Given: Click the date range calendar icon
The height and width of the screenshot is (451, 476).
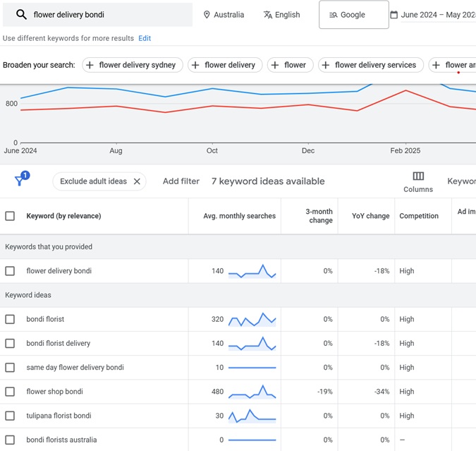Looking at the screenshot, I should point(393,15).
